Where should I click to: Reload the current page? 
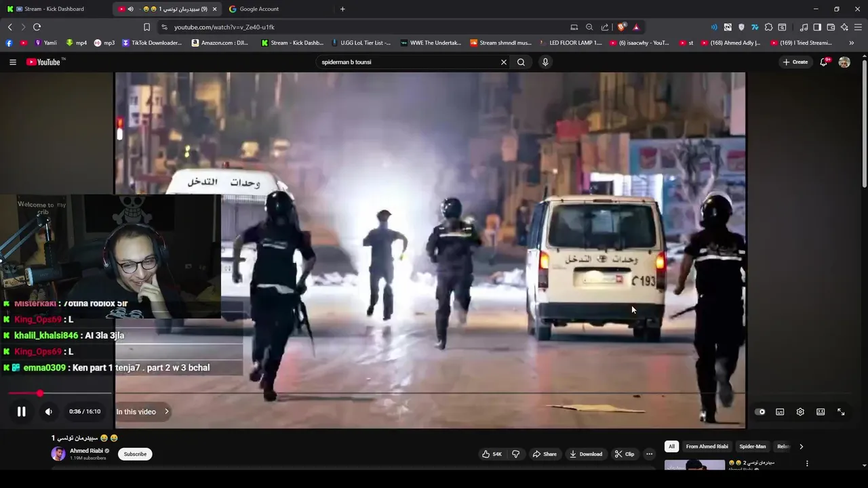[37, 27]
